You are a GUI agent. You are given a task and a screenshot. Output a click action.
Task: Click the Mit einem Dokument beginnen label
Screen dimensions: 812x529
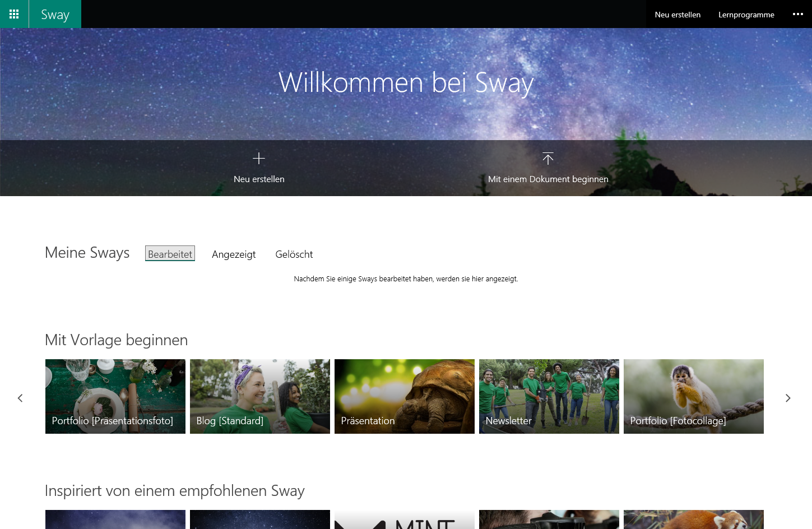click(x=548, y=179)
